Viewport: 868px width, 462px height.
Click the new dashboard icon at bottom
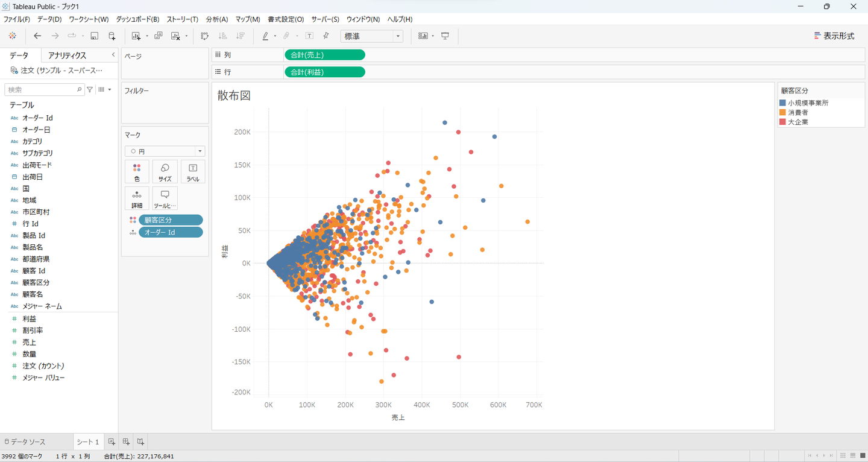126,441
